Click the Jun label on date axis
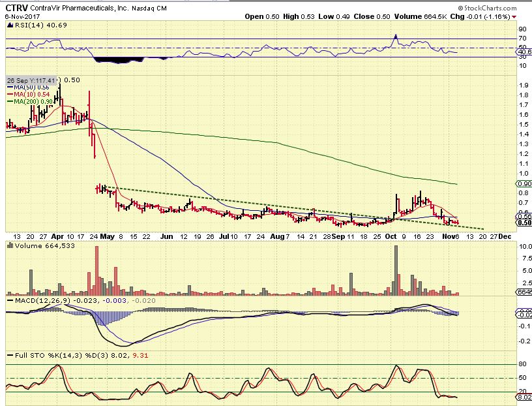 coord(166,236)
